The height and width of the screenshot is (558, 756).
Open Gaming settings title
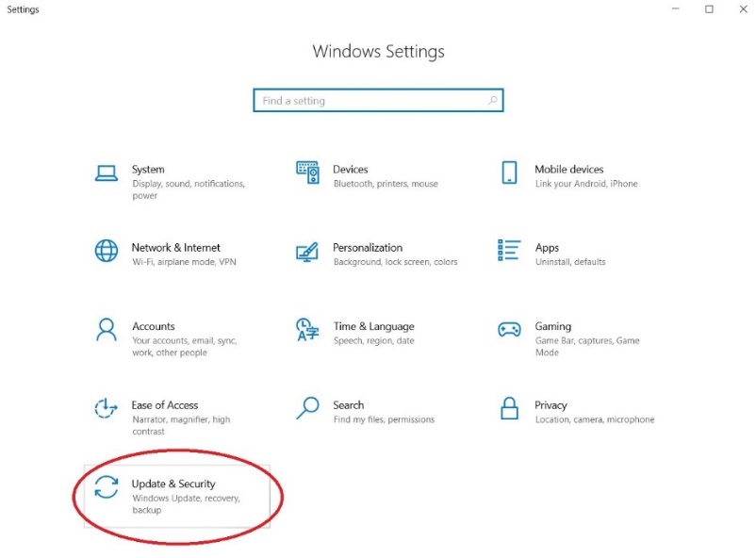click(x=553, y=326)
